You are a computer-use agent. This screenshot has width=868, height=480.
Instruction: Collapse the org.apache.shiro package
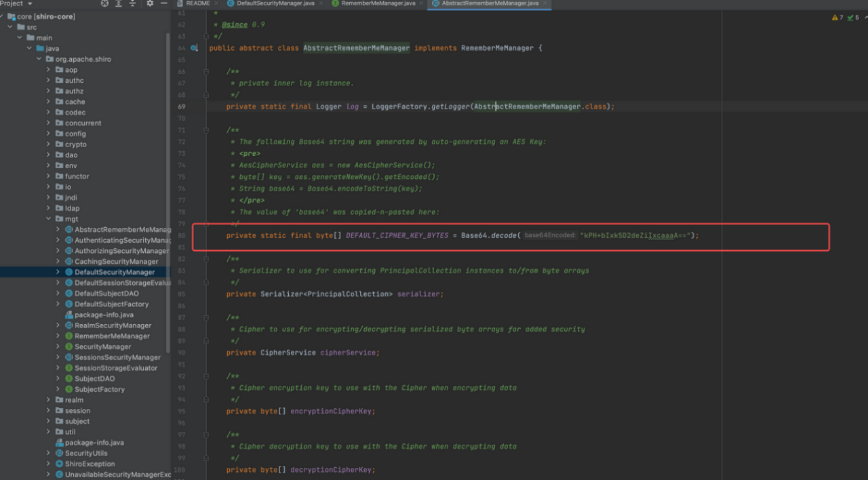39,59
